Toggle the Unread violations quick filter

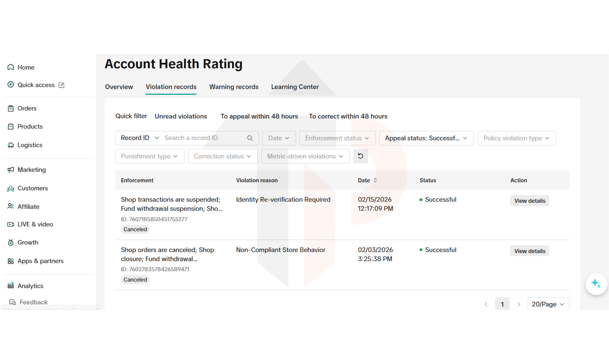(x=181, y=116)
